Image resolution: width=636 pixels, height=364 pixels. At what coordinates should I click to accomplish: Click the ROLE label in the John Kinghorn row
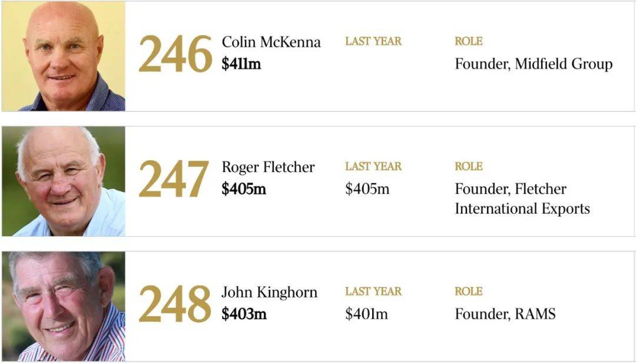tap(468, 292)
